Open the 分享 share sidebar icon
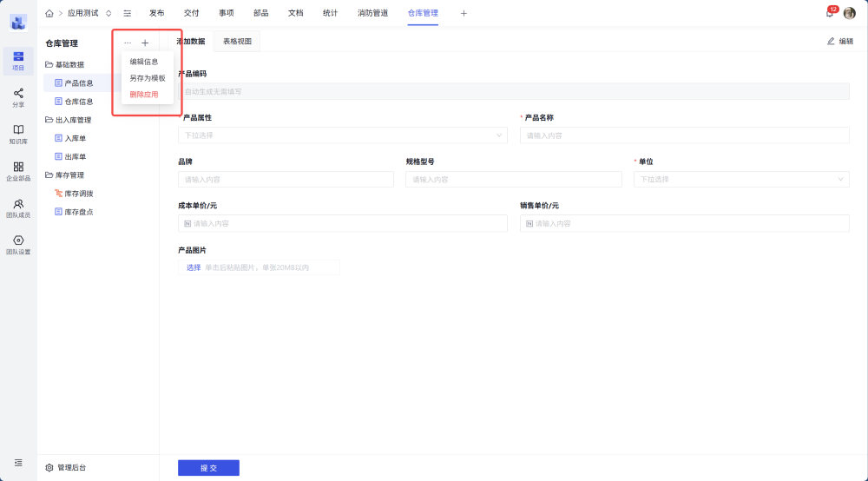The height and width of the screenshot is (481, 868). pyautogui.click(x=18, y=96)
